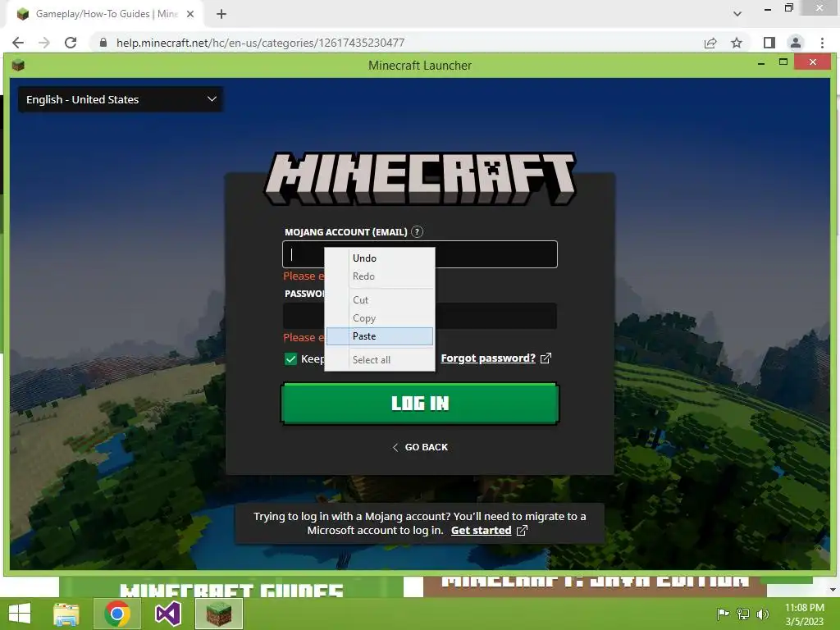Click the green LOG IN button
The image size is (840, 630).
click(419, 404)
